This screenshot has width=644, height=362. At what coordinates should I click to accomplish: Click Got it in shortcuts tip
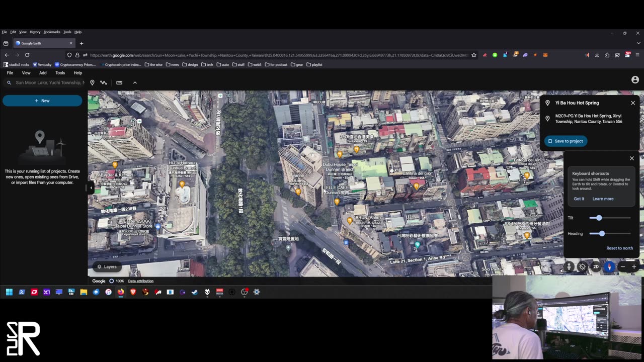(x=579, y=199)
